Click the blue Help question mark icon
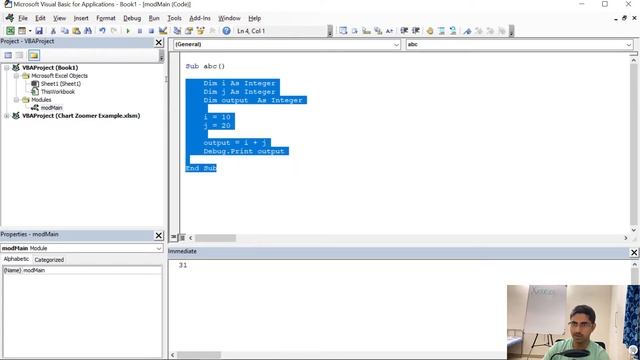This screenshot has width=640, height=360. tap(227, 31)
